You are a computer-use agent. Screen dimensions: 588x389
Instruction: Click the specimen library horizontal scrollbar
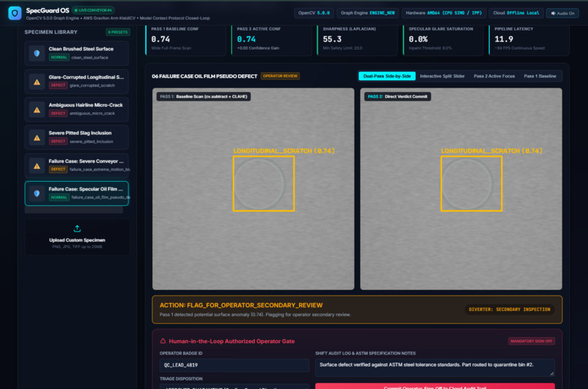[74, 210]
